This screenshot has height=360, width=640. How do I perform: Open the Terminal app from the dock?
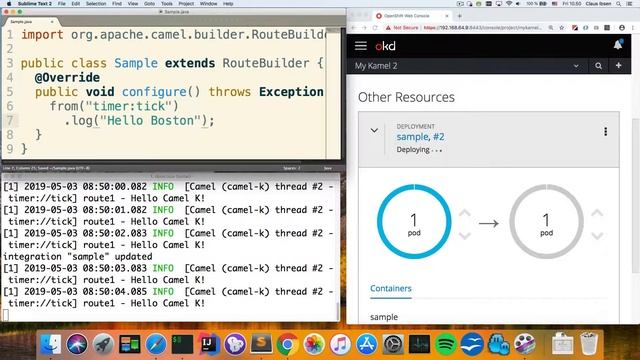[182, 344]
